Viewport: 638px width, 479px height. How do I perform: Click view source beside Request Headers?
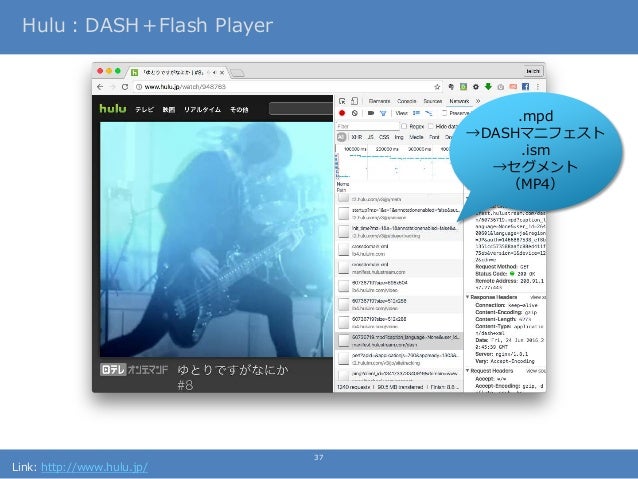(x=536, y=371)
